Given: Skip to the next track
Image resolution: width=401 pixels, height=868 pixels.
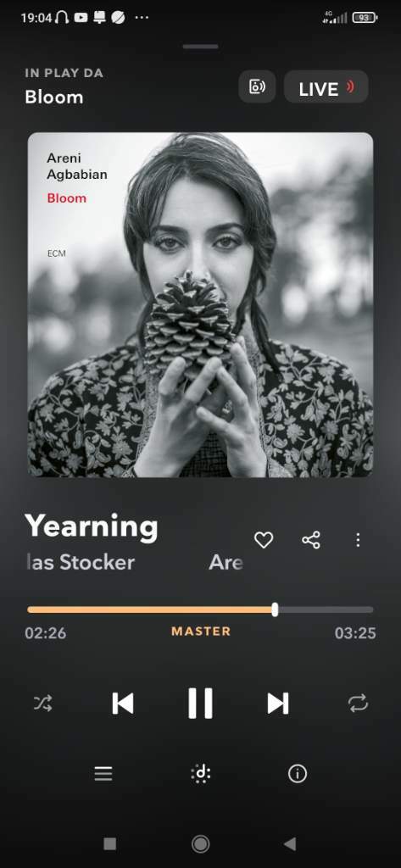Looking at the screenshot, I should [x=278, y=704].
